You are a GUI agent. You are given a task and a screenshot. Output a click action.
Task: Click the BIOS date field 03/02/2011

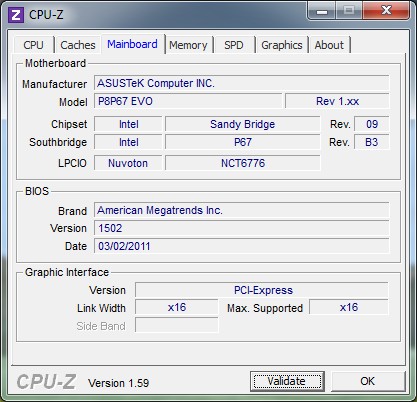[242, 246]
